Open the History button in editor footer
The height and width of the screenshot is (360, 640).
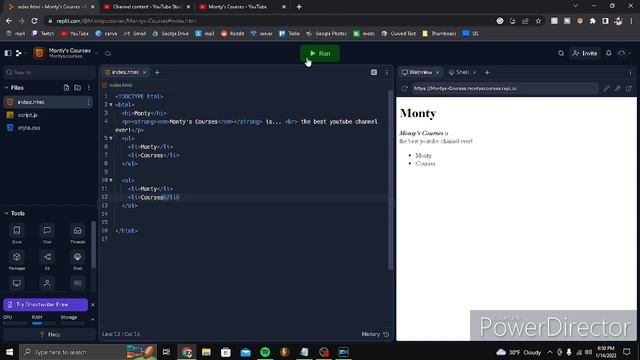[375, 334]
